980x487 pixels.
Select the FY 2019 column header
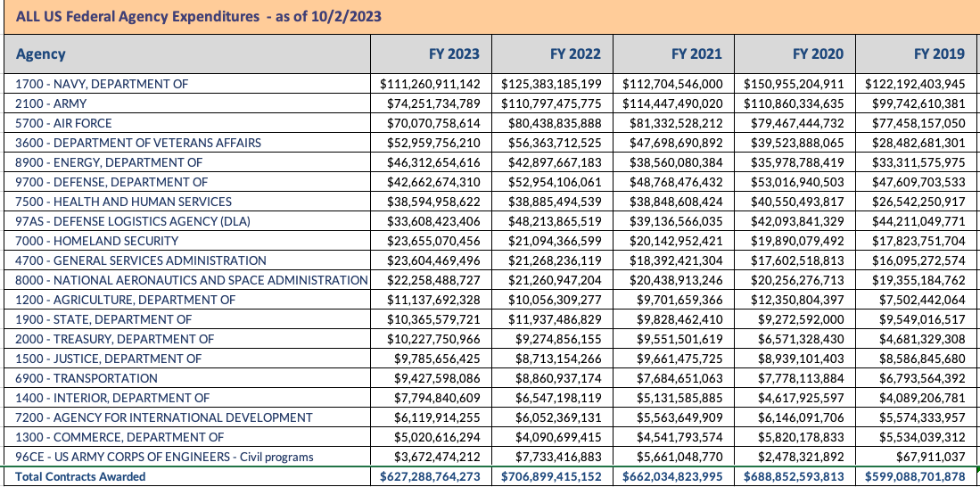917,54
